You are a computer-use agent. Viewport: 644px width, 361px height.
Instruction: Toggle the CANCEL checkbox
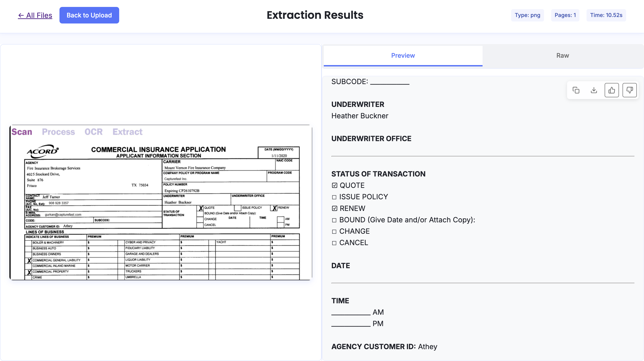click(x=334, y=242)
